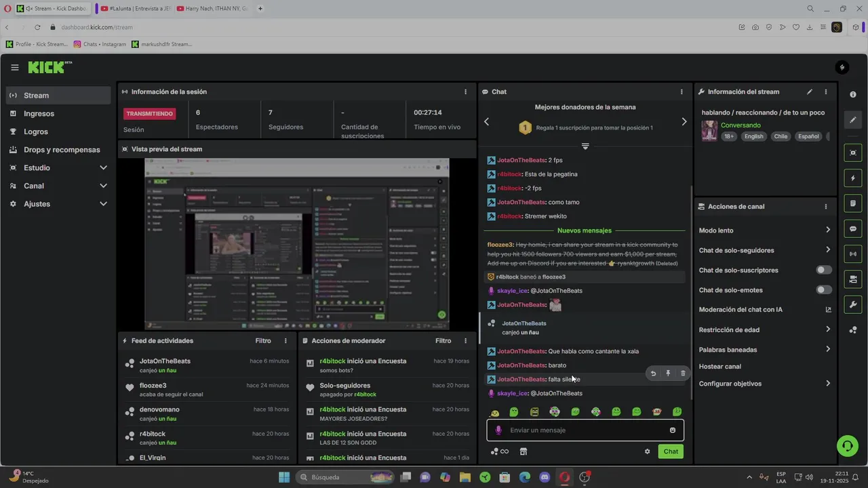Screen dimensions: 868x488
Task: Collapse top donors banner with down arrow
Action: pos(585,146)
